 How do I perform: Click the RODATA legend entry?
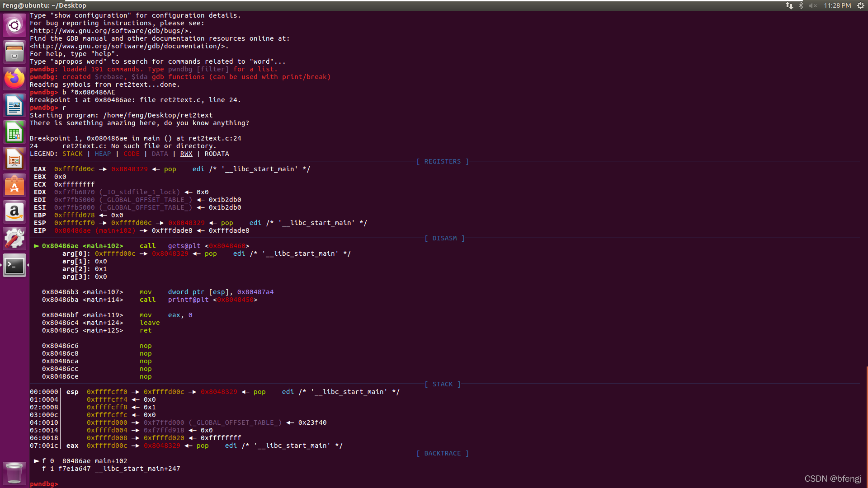click(217, 154)
